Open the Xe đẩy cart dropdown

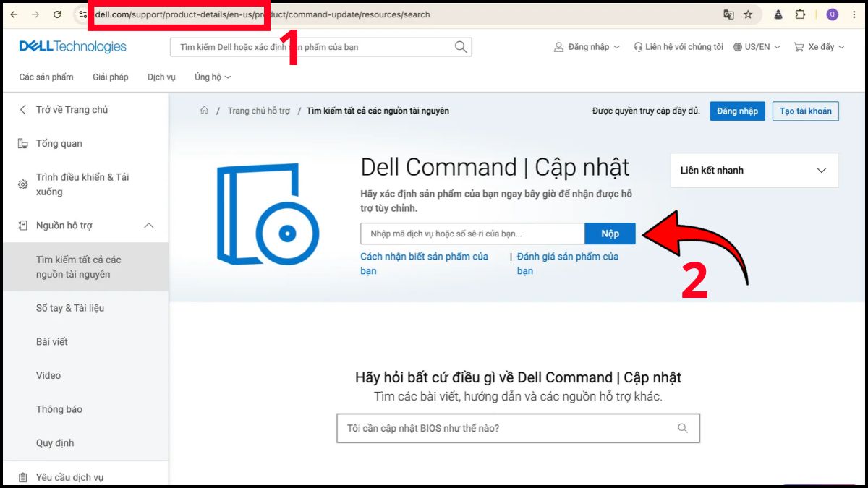point(819,47)
